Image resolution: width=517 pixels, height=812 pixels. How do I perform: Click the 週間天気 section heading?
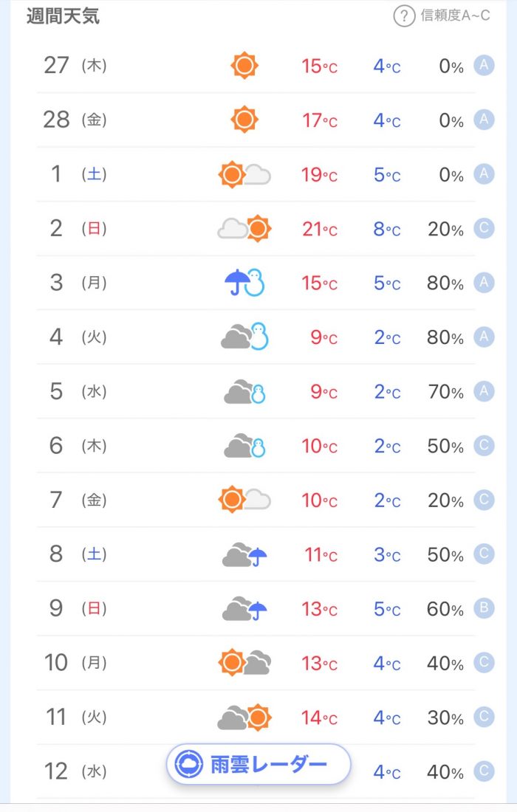pos(63,16)
